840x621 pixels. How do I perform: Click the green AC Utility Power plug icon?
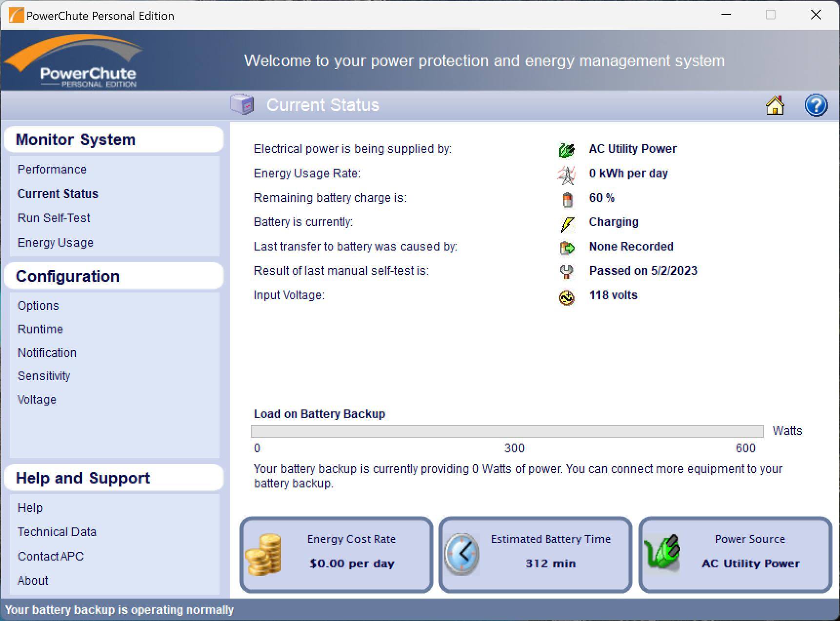pos(566,150)
